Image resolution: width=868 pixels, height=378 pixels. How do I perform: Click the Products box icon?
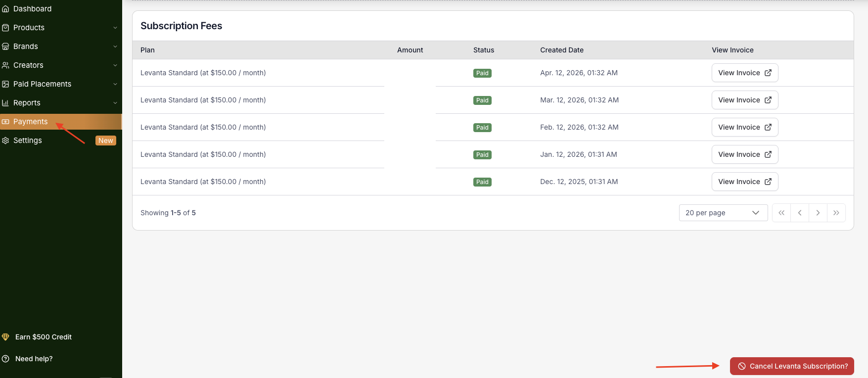coord(5,28)
